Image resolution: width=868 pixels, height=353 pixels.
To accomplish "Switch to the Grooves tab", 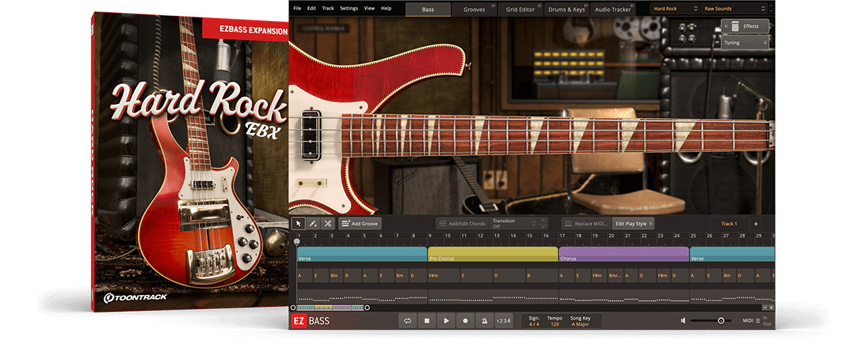I will coord(475,9).
